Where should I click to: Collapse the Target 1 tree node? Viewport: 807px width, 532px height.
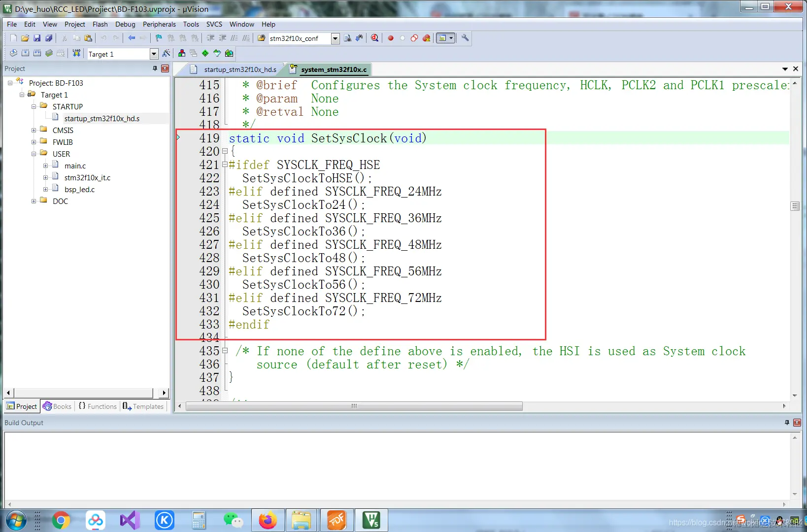[x=22, y=95]
